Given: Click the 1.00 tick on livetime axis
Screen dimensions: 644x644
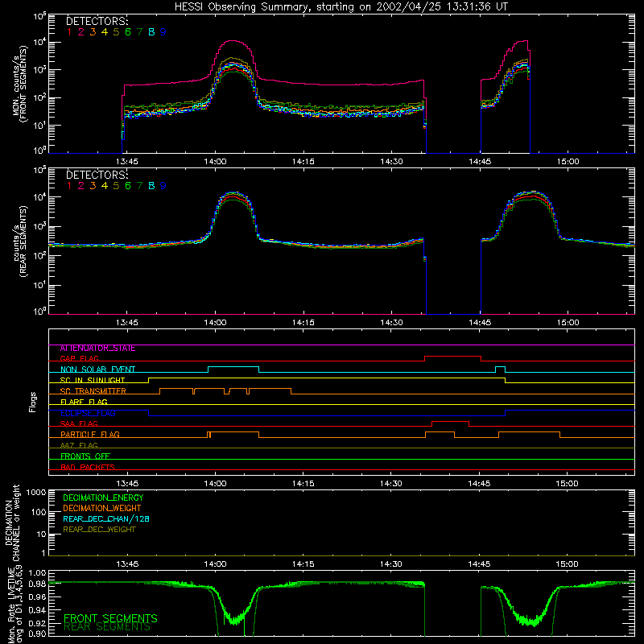Looking at the screenshot, I should pos(37,573).
